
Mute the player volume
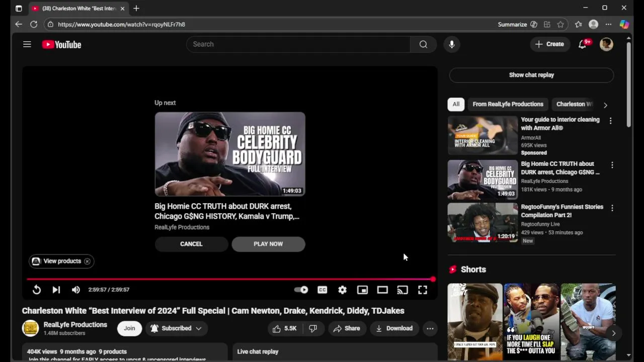click(x=75, y=290)
